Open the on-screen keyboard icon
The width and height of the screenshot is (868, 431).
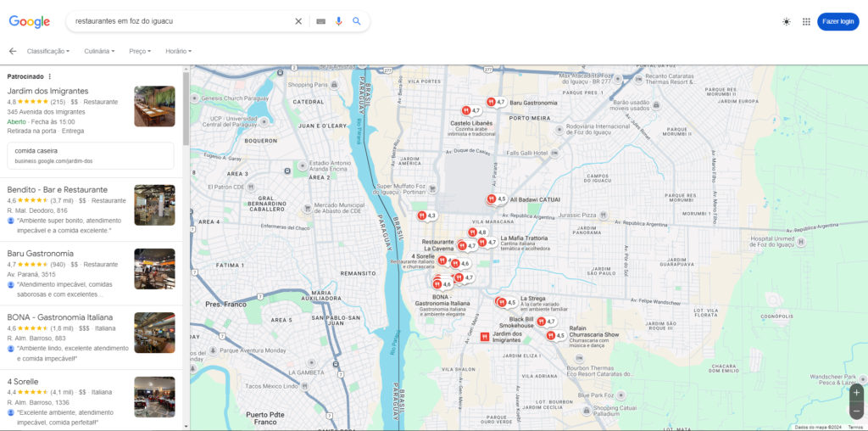tap(321, 21)
